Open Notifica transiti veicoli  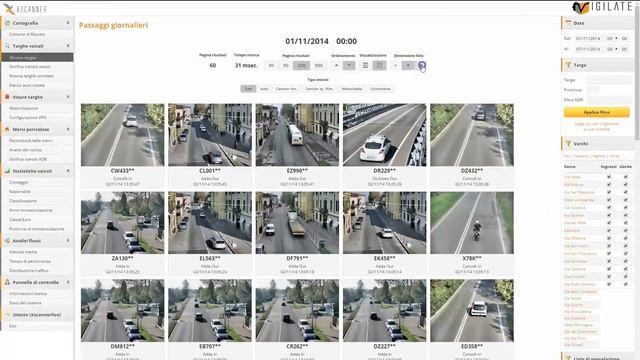tap(30, 67)
